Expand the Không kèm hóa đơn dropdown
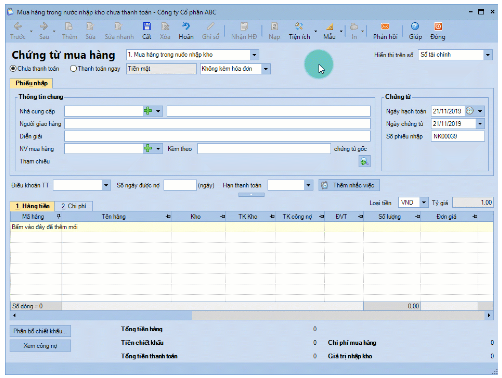Screen dimensions: 502x378 pos(266,69)
